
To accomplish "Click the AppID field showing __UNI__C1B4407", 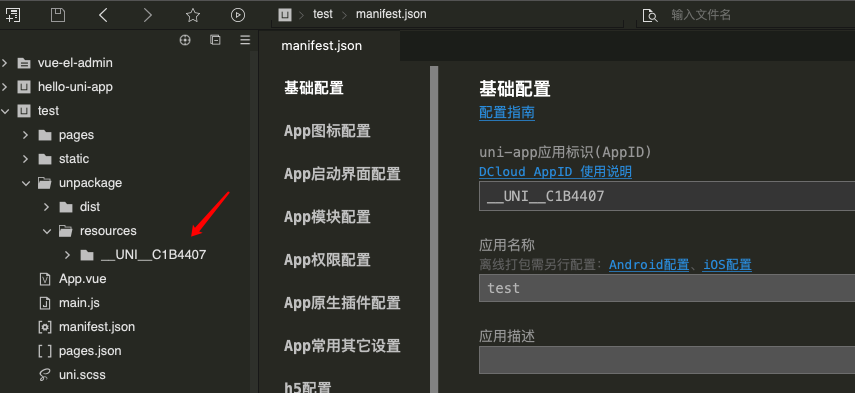I will pyautogui.click(x=667, y=196).
